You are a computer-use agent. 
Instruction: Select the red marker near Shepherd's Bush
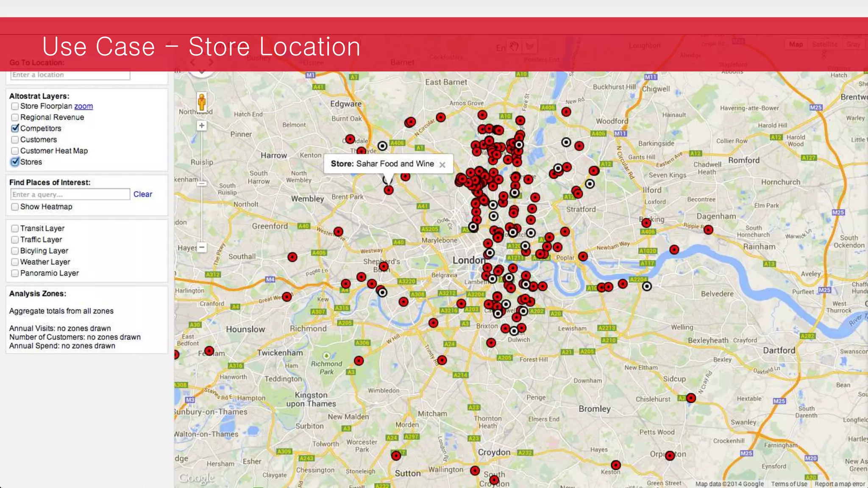(384, 266)
